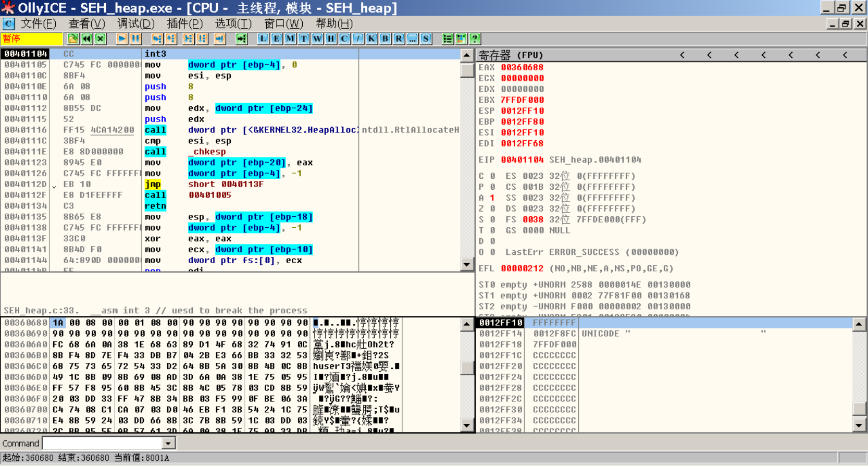
Task: Open Patches window with slash button
Action: (x=358, y=39)
